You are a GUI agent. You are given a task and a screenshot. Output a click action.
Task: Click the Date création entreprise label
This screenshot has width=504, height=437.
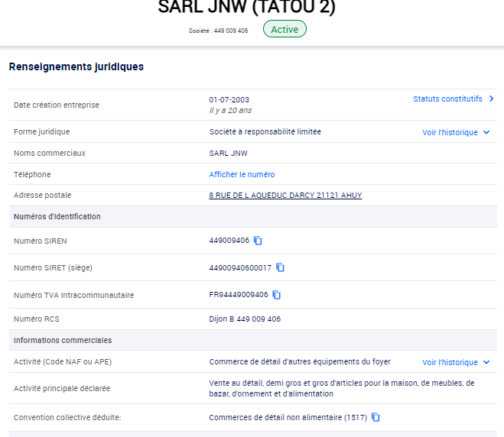click(x=57, y=105)
